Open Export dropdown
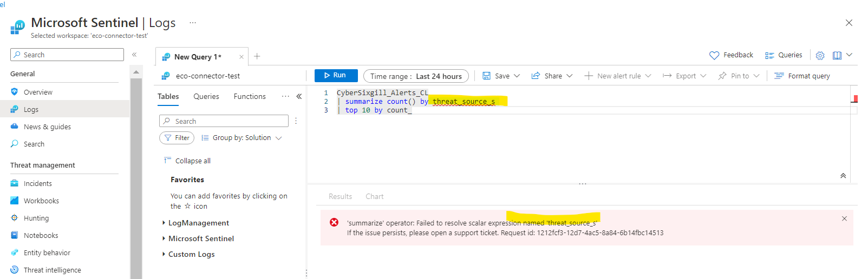The width and height of the screenshot is (868, 279). pyautogui.click(x=684, y=76)
